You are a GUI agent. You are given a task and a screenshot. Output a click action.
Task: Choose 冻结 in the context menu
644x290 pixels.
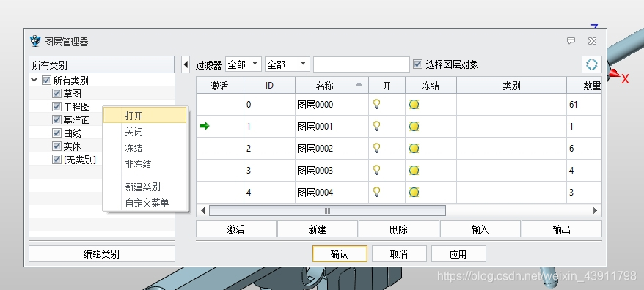[x=144, y=148]
